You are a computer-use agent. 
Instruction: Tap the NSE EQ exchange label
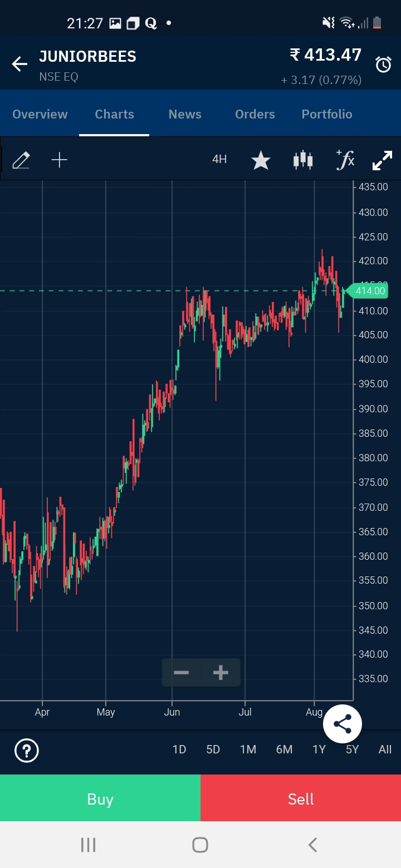pyautogui.click(x=58, y=77)
